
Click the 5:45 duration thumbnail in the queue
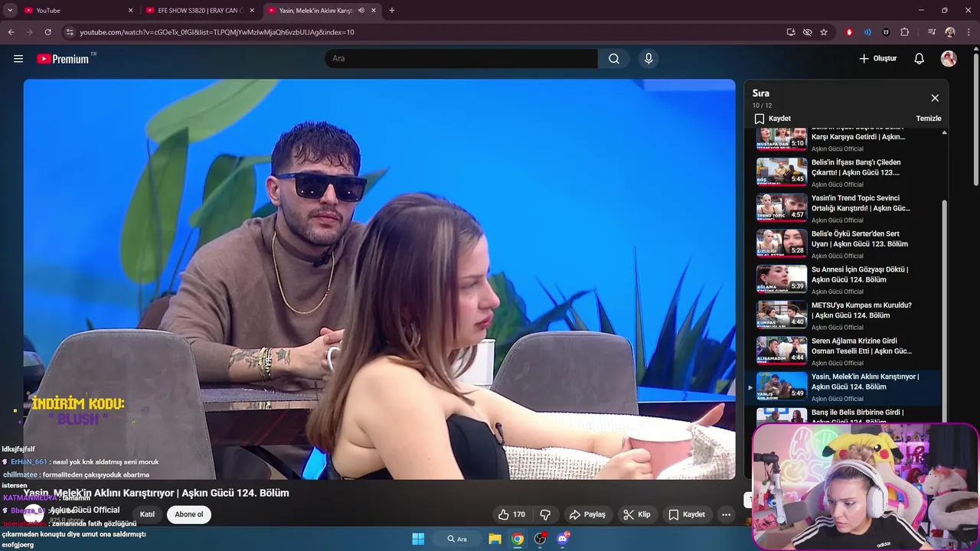[x=782, y=171]
